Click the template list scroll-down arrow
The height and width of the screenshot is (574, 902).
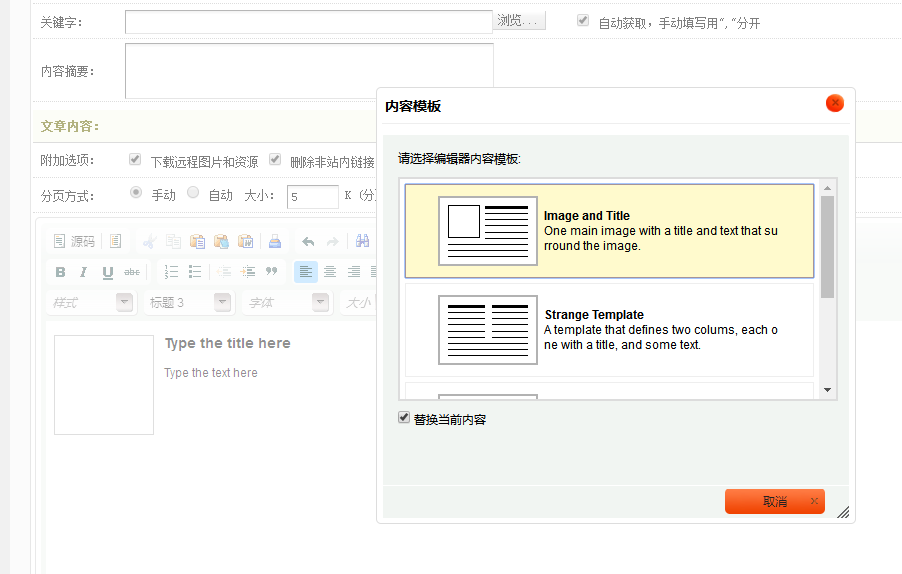pos(827,390)
